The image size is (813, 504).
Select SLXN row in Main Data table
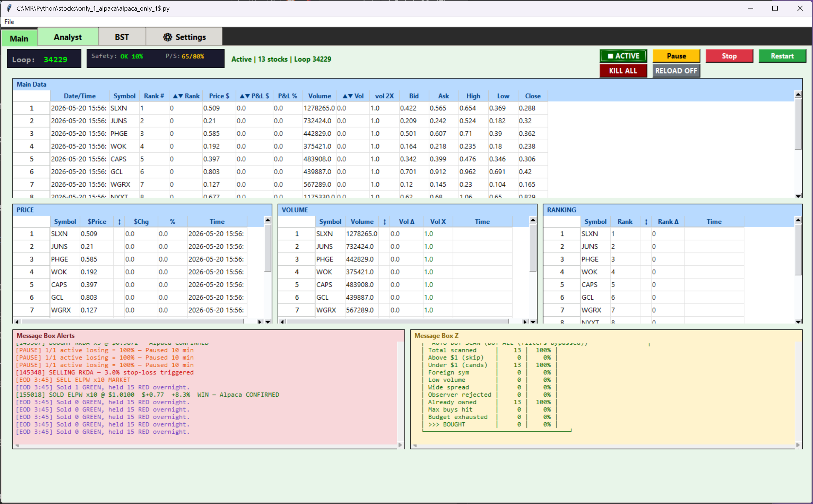tap(280, 108)
